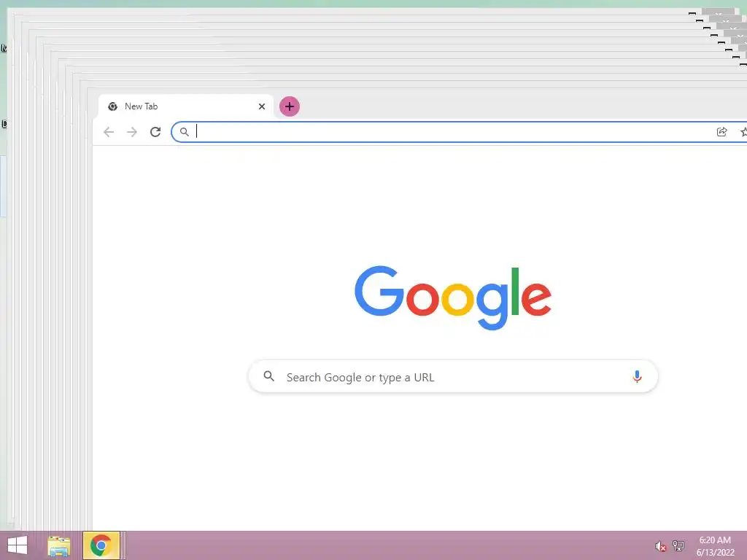Click the Chrome taskbar button
Image resolution: width=747 pixels, height=560 pixels.
click(x=101, y=545)
